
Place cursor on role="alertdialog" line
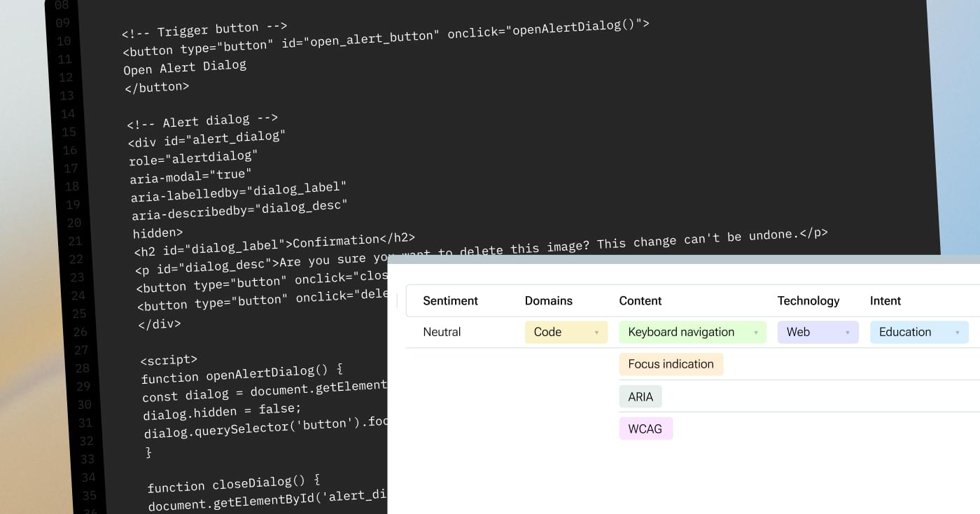point(193,158)
